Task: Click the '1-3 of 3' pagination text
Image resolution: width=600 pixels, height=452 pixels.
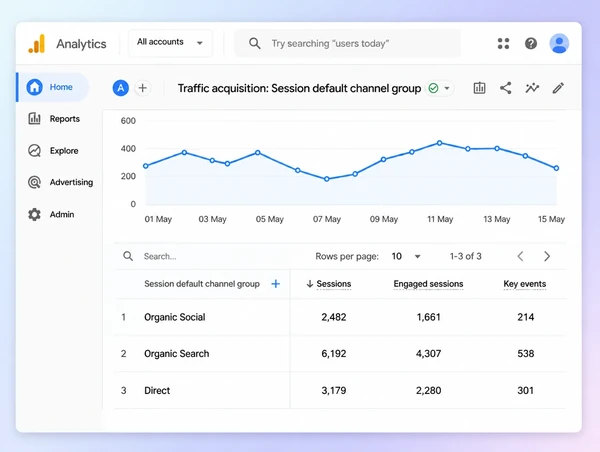Action: point(465,256)
